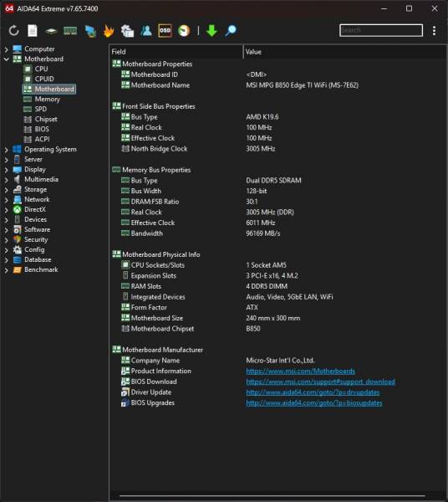
Task: Click the magnifier search icon
Action: (231, 31)
